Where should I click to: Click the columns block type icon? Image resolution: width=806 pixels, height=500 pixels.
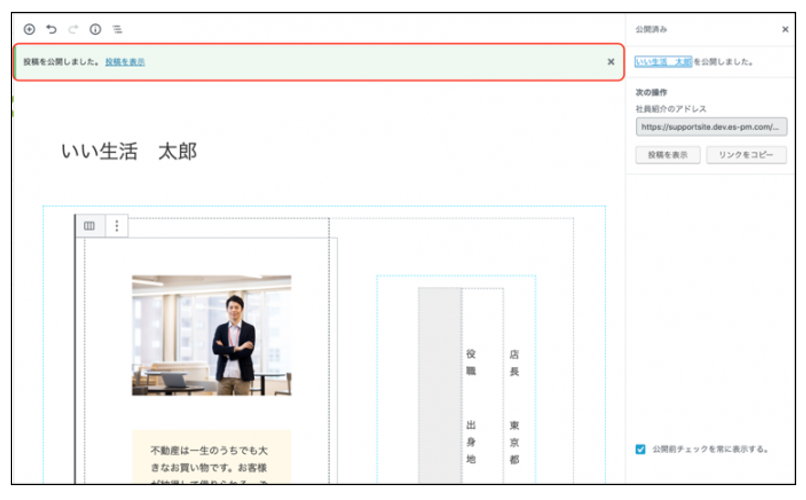tap(89, 226)
